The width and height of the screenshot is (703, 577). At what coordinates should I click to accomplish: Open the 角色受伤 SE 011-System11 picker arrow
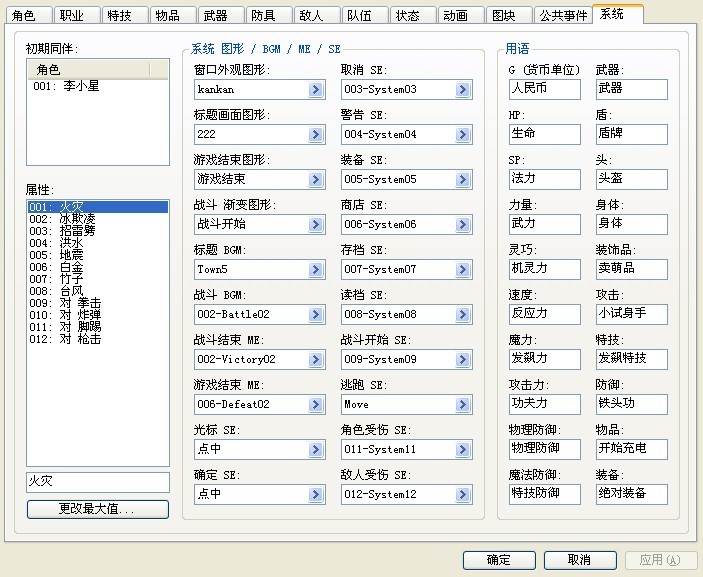point(463,449)
